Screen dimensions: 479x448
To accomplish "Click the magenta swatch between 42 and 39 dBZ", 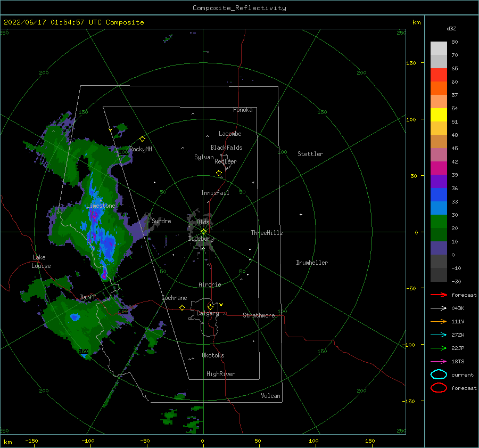I will pos(439,168).
